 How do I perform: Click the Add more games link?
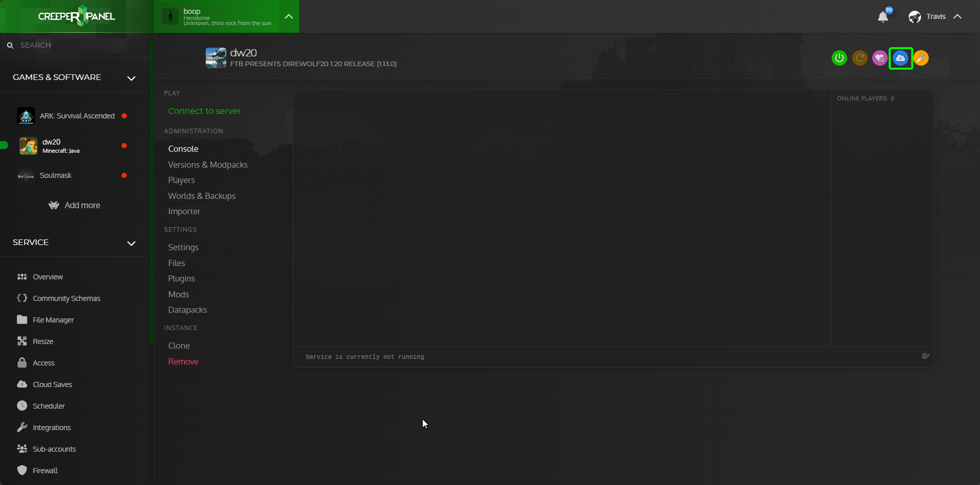[83, 205]
